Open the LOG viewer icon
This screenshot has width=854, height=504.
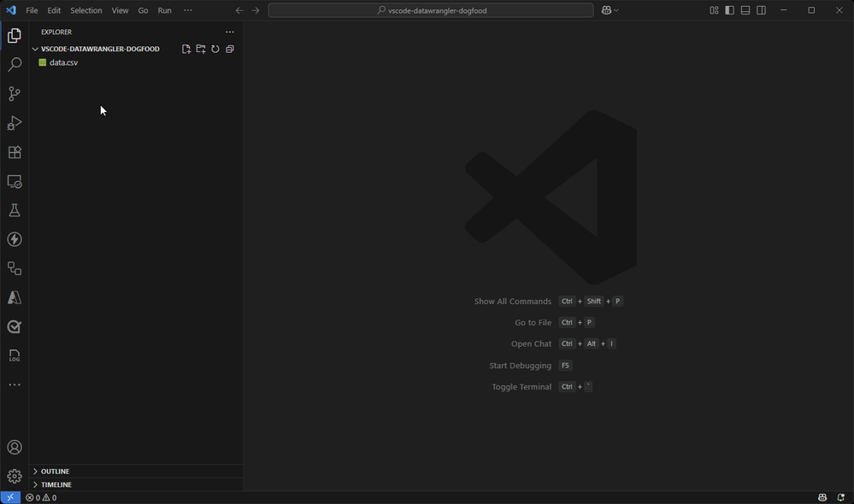(x=15, y=356)
